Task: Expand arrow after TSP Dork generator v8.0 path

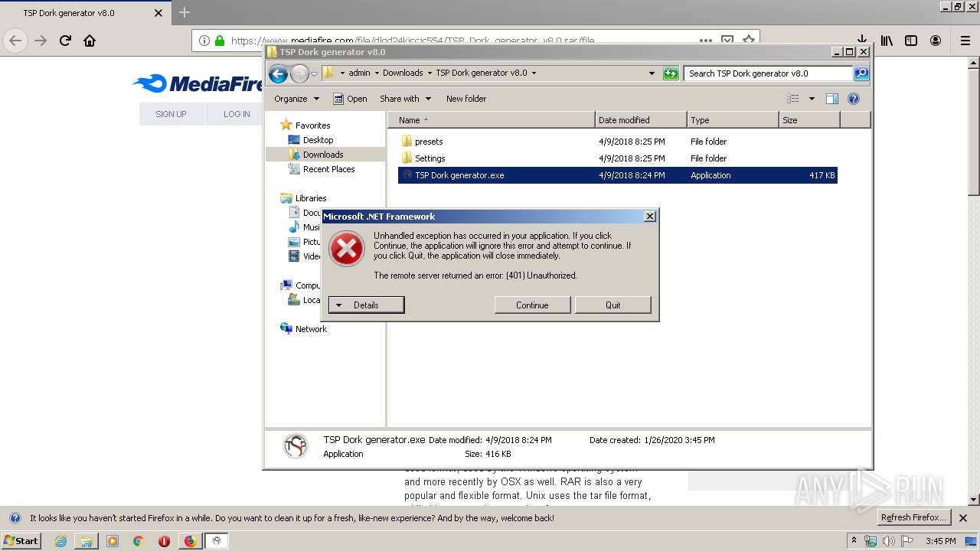Action: click(534, 73)
